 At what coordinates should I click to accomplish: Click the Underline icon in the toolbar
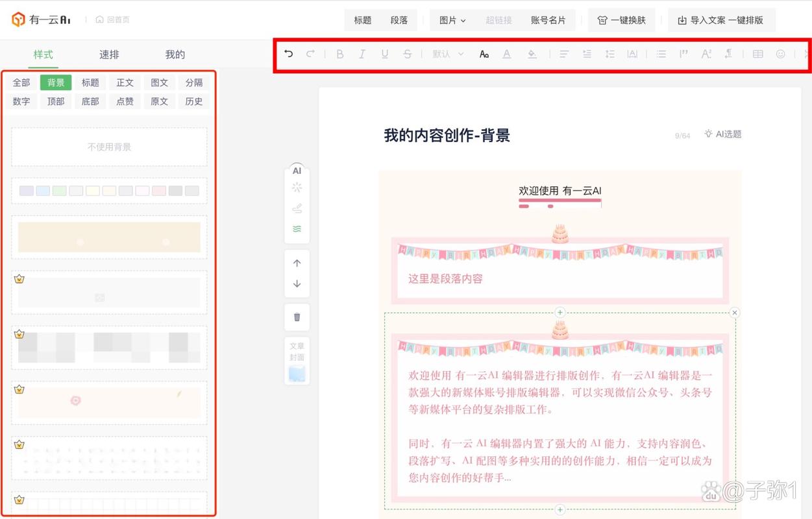tap(385, 54)
